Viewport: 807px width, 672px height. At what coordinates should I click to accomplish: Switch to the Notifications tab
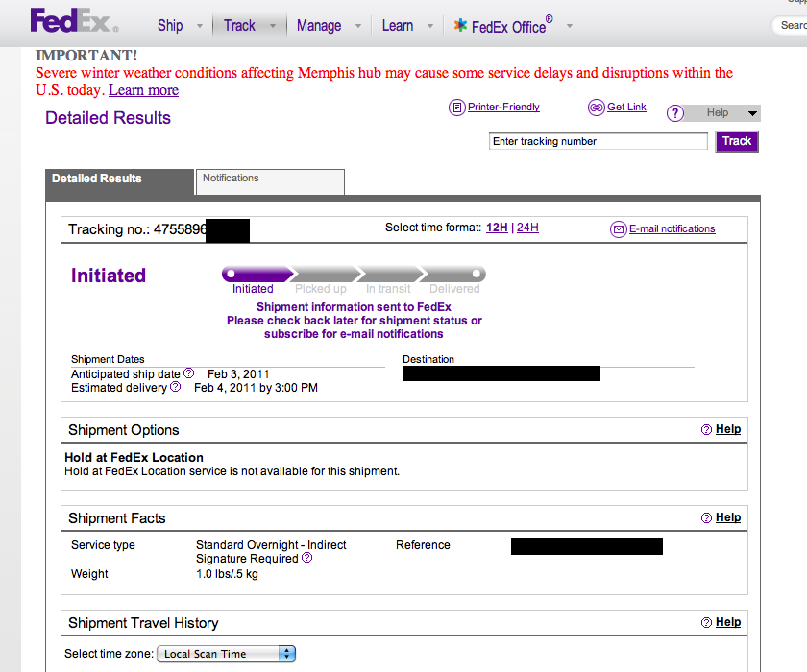[270, 181]
